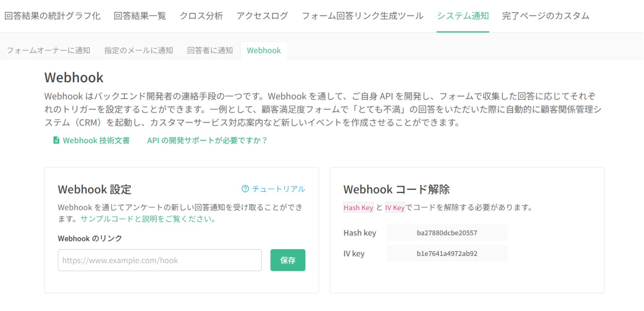The image size is (644, 311).
Task: Open the 完了ページのカスタム tab
Action: pyautogui.click(x=545, y=16)
